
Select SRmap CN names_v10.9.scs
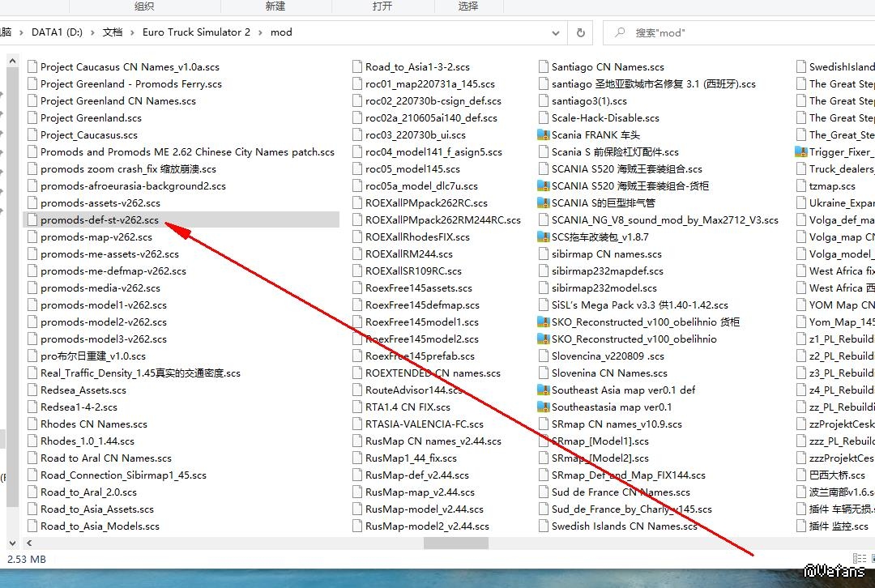point(617,424)
